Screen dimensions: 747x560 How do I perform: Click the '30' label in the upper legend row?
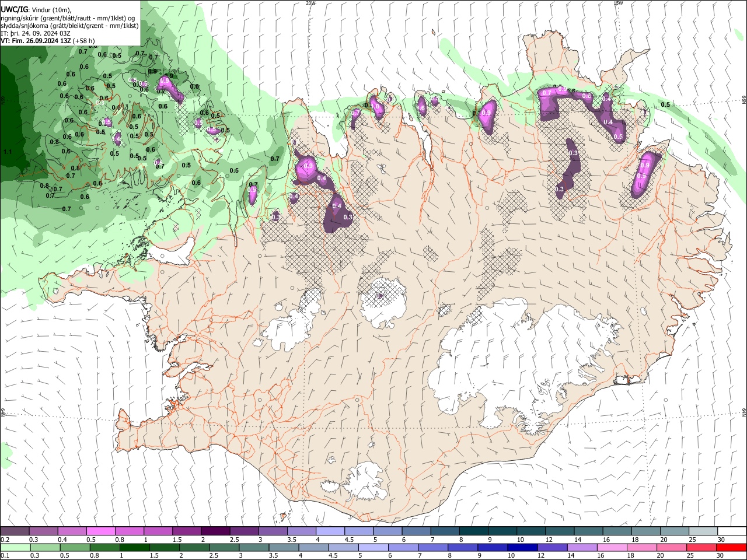click(x=721, y=540)
